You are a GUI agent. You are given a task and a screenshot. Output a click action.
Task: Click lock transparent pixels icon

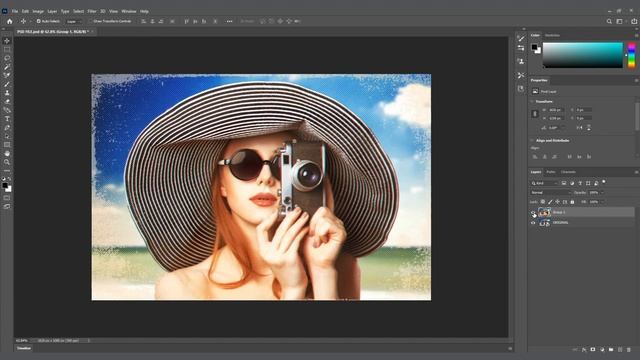point(543,202)
